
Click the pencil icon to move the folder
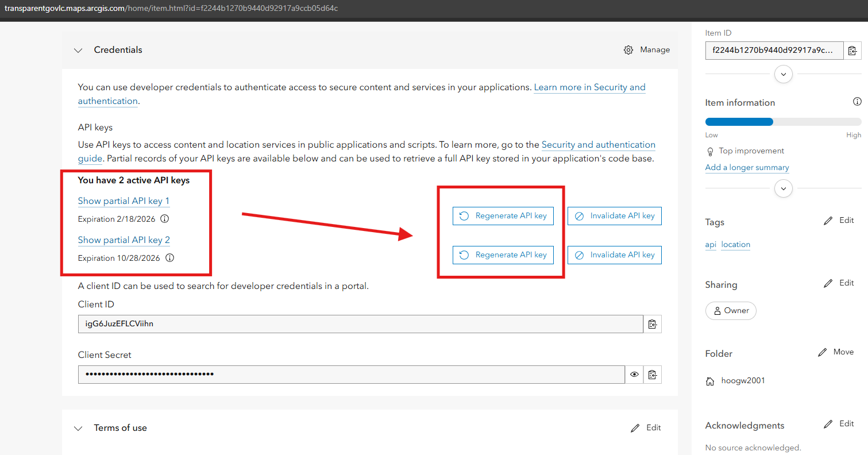[822, 352]
